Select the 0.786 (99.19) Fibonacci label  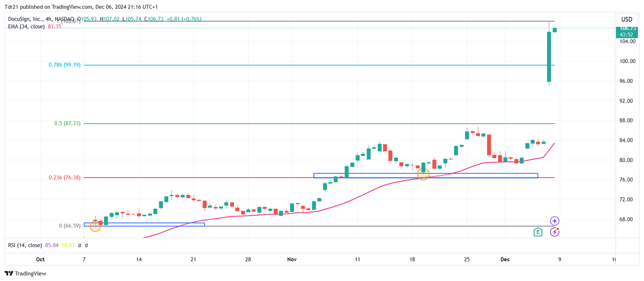click(x=65, y=65)
